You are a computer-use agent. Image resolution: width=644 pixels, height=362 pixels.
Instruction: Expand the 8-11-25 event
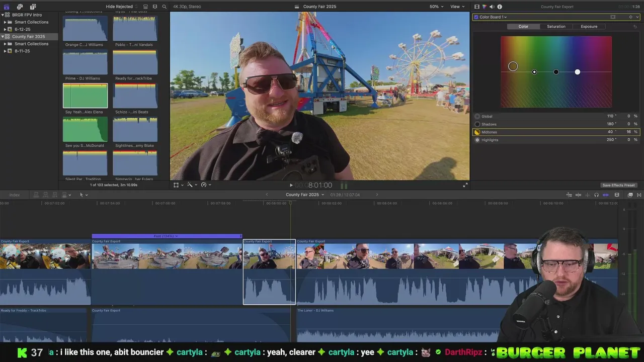5,51
